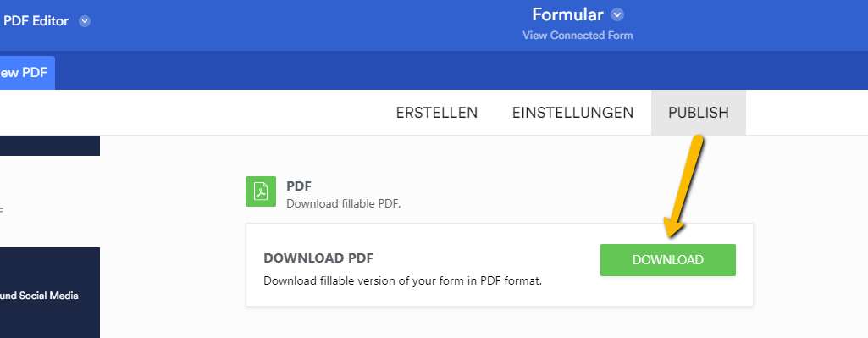Click the white sidebar item above Social Media
Image resolution: width=868 pixels, height=338 pixels.
click(50, 202)
